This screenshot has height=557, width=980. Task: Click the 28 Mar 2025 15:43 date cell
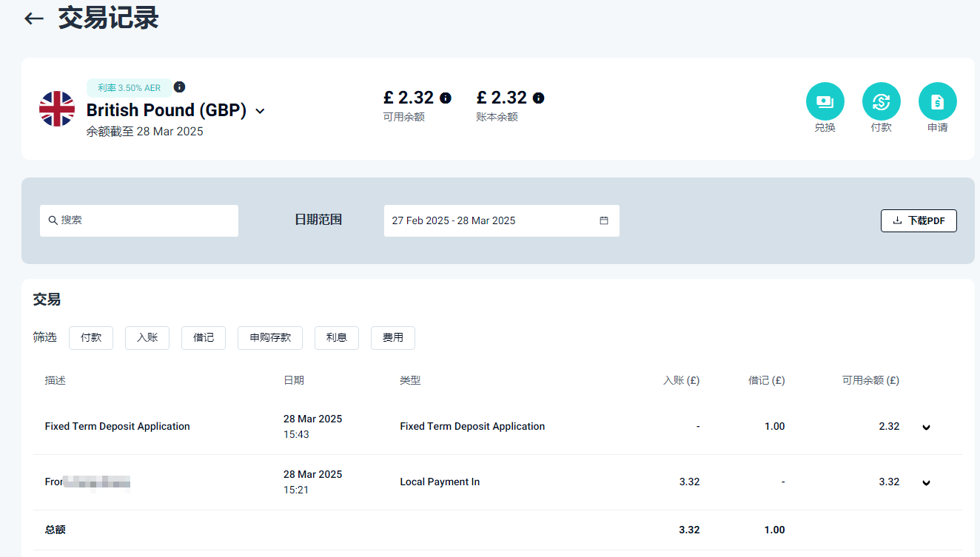(313, 426)
